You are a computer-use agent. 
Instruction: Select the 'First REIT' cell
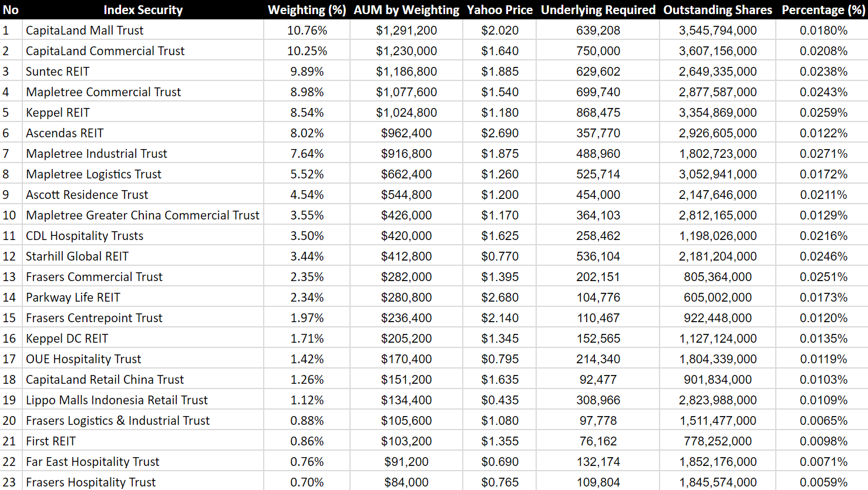pos(143,441)
